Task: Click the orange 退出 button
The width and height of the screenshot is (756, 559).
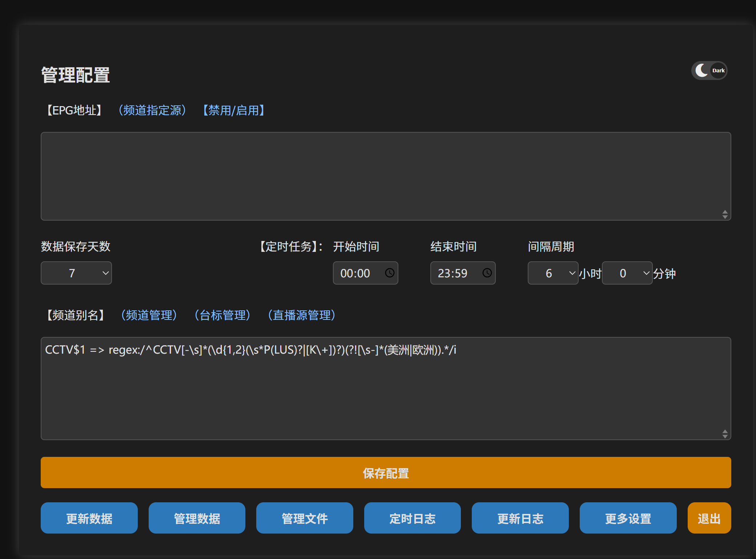Action: 709,518
